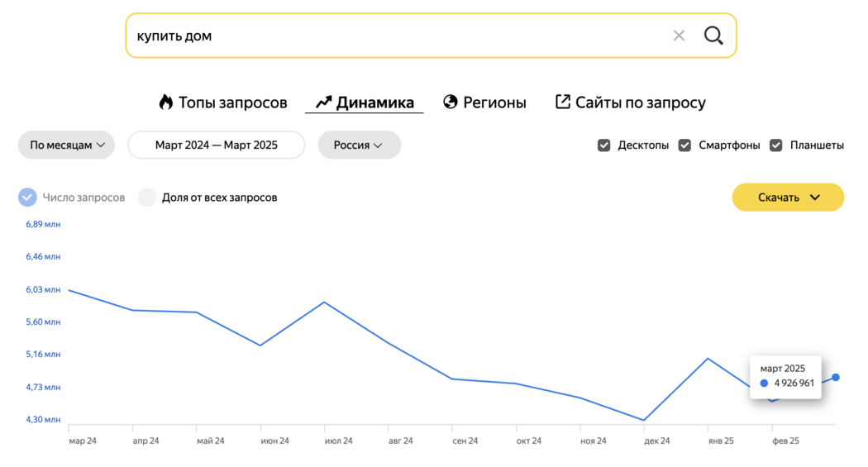The width and height of the screenshot is (868, 467).
Task: Click the blue data point for март 2025
Action: [x=835, y=378]
